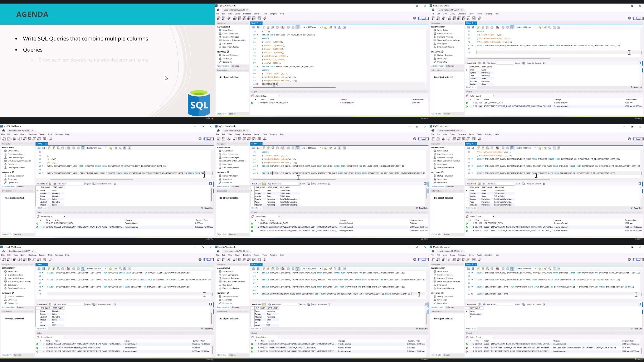Click refresh icon in Result 5 frame grid toolbar
Screen dimensions: 644x362
click(484, 304)
